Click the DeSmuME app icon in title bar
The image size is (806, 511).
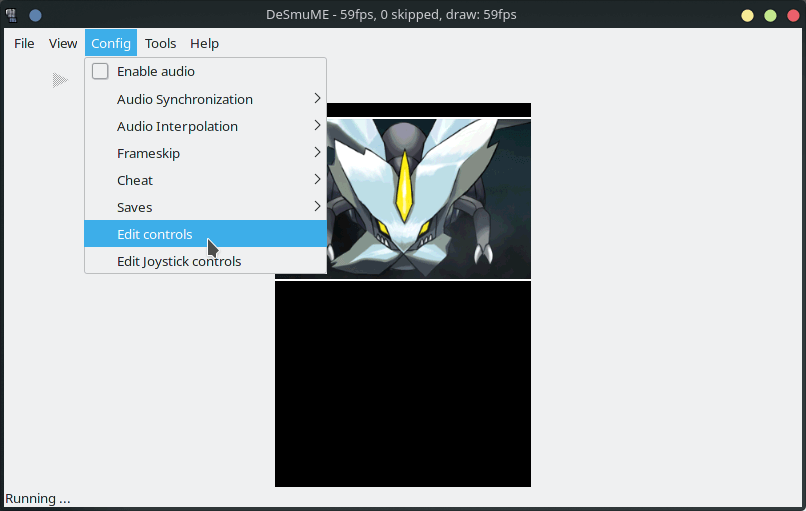pos(11,15)
